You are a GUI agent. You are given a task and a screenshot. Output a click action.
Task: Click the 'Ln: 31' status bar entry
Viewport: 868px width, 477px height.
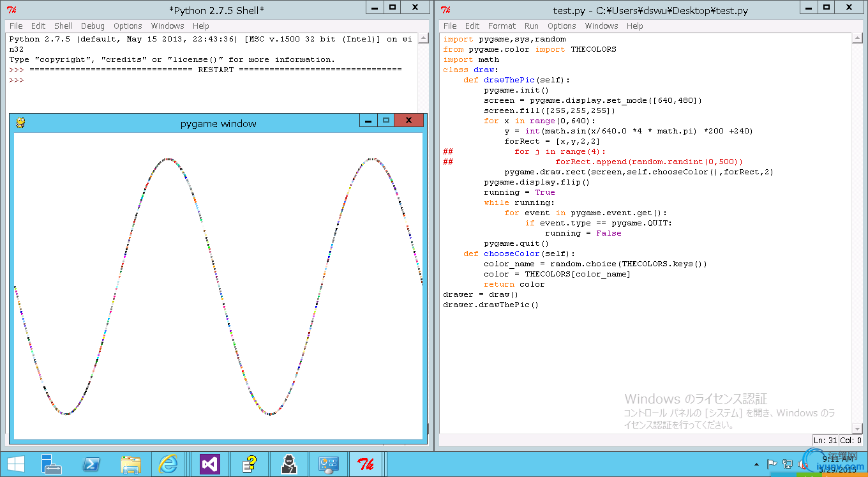pyautogui.click(x=825, y=440)
